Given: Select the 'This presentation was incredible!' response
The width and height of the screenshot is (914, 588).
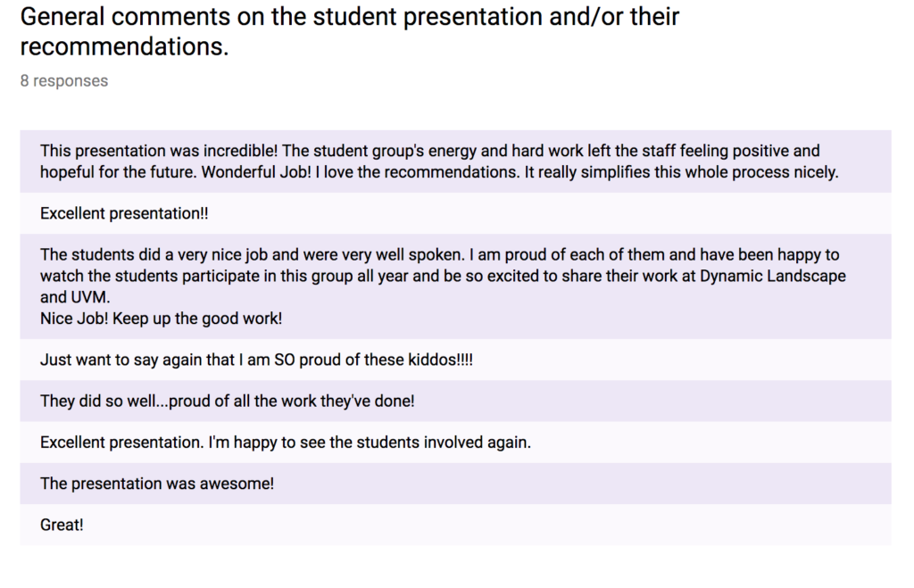Looking at the screenshot, I should pos(455,161).
